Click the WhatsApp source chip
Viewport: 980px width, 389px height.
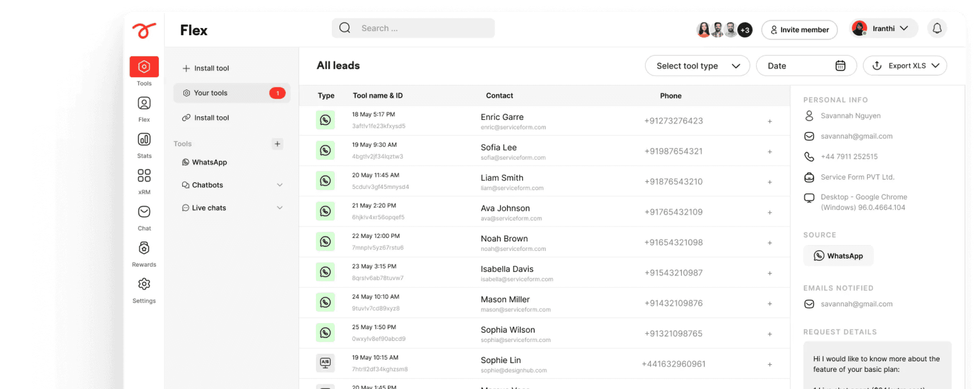click(x=838, y=256)
